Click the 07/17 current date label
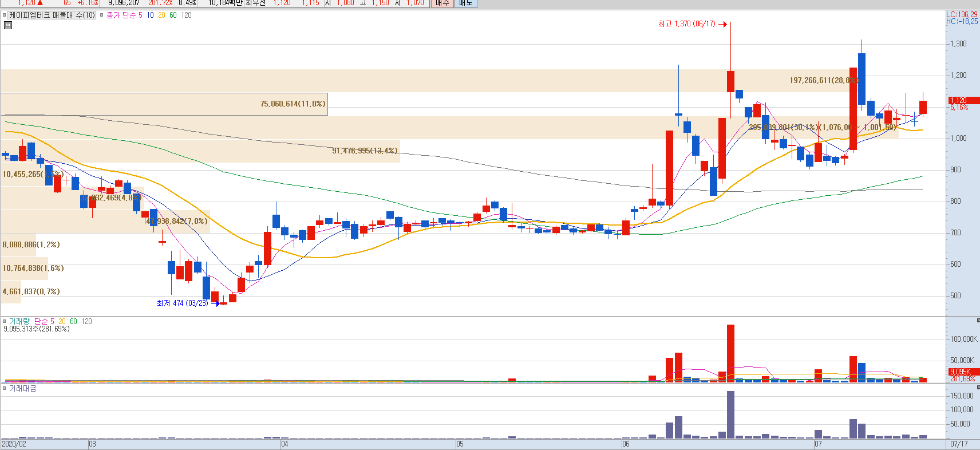 pos(959,444)
